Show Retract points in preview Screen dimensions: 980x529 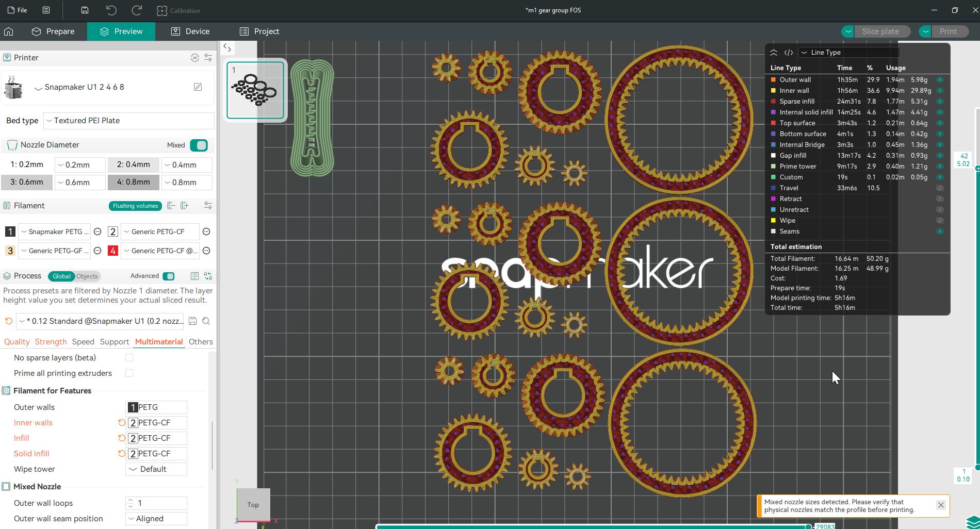click(940, 199)
